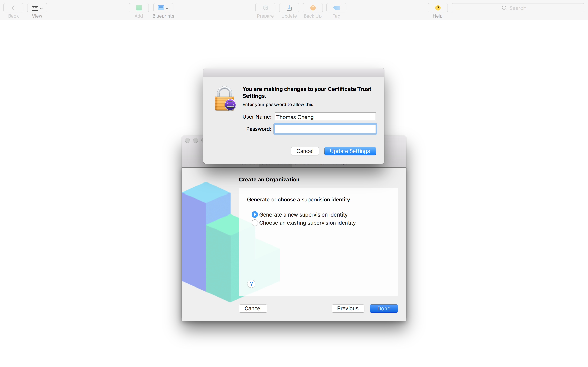Click the help button in organization panel
The width and height of the screenshot is (588, 367).
click(x=251, y=284)
